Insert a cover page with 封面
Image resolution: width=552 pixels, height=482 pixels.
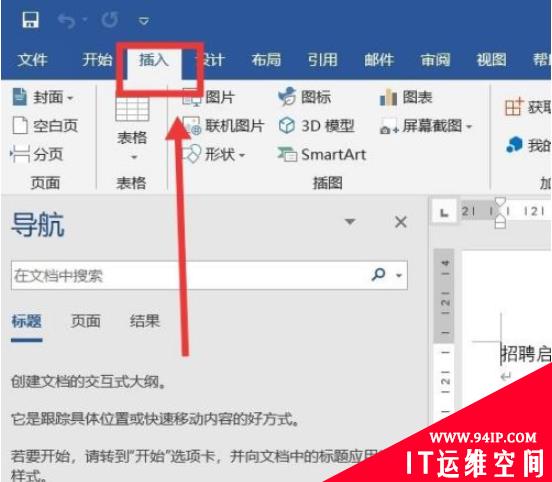click(43, 97)
